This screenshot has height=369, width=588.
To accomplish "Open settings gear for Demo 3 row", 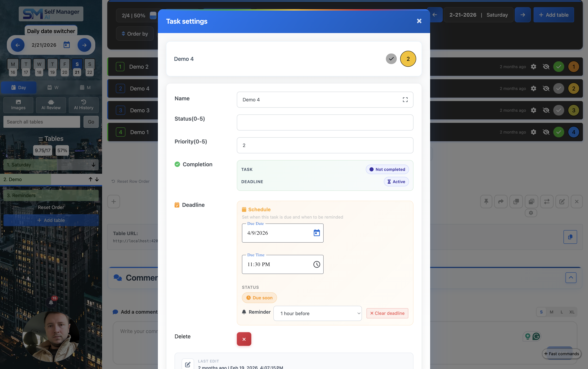I will click(533, 110).
